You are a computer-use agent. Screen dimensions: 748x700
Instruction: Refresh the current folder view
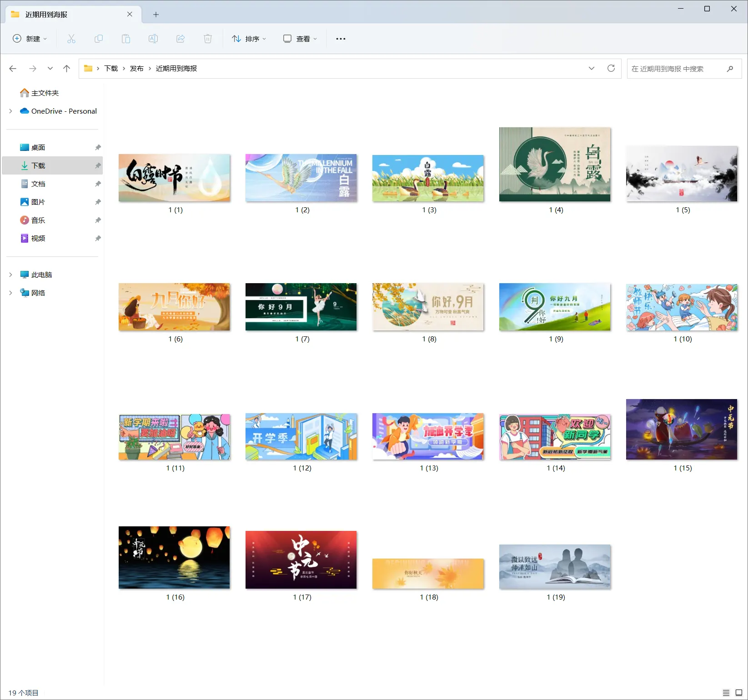pos(611,68)
